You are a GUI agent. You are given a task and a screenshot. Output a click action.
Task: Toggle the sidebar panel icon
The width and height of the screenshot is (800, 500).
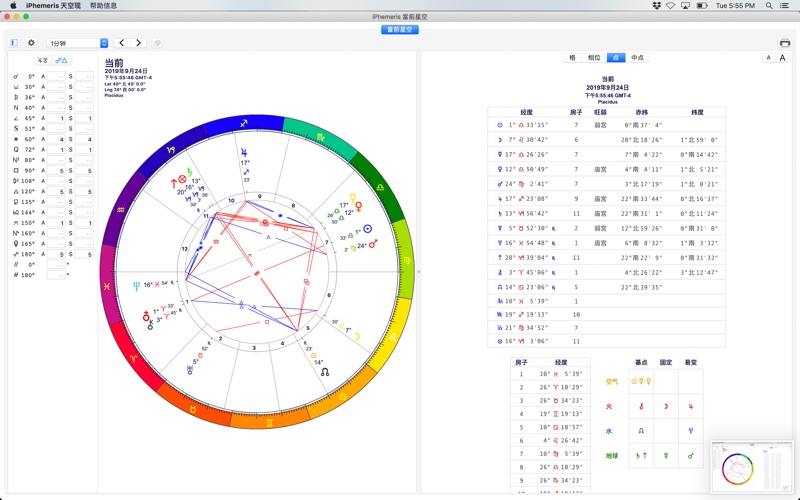14,43
